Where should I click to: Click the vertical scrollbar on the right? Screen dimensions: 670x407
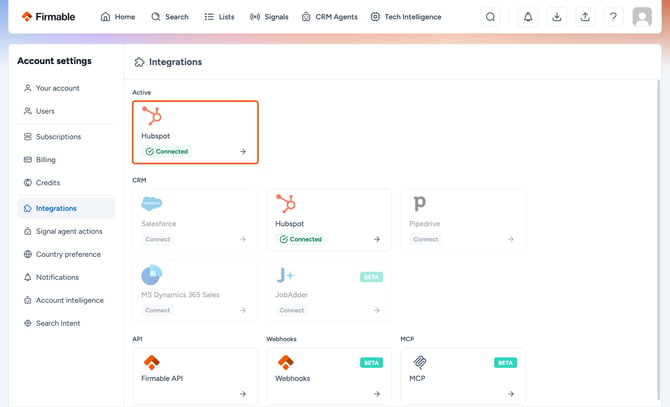(x=658, y=239)
